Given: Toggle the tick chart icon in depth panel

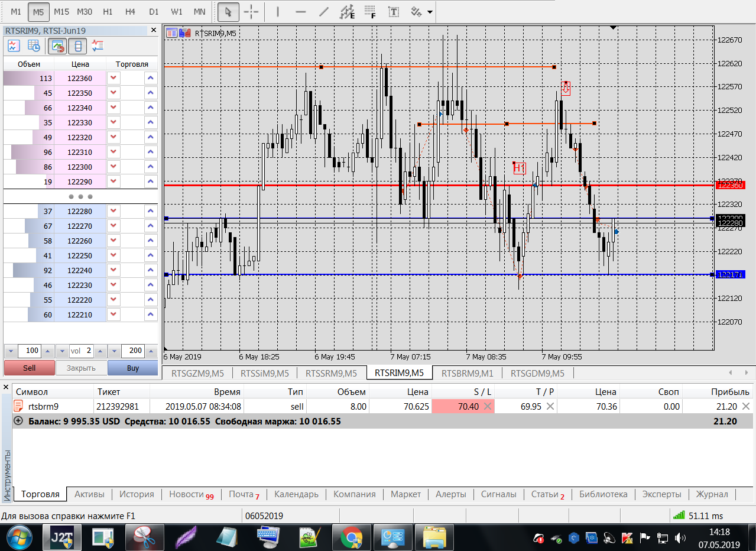Looking at the screenshot, I should [14, 46].
